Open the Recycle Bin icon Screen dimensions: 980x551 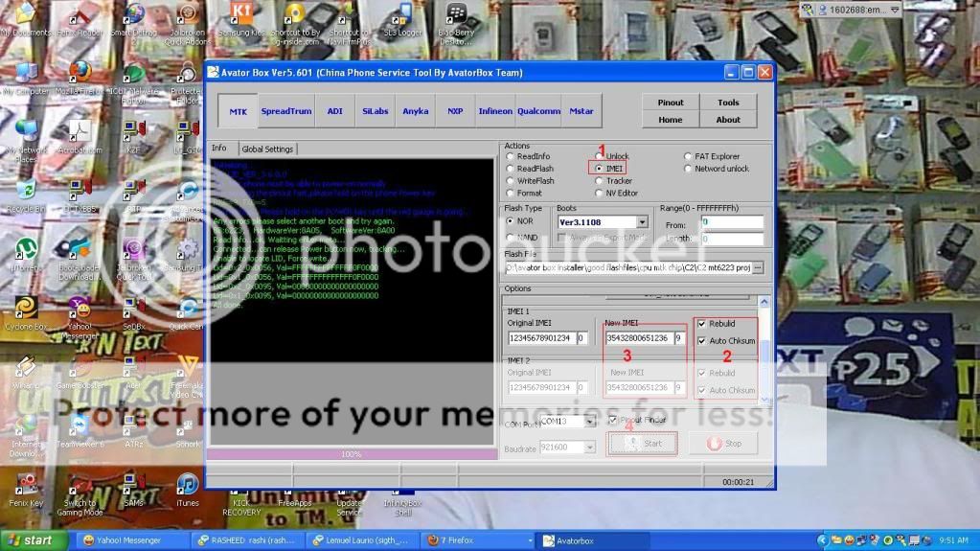[26, 190]
